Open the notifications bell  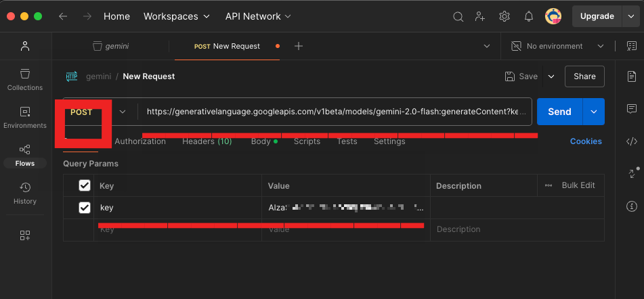529,16
